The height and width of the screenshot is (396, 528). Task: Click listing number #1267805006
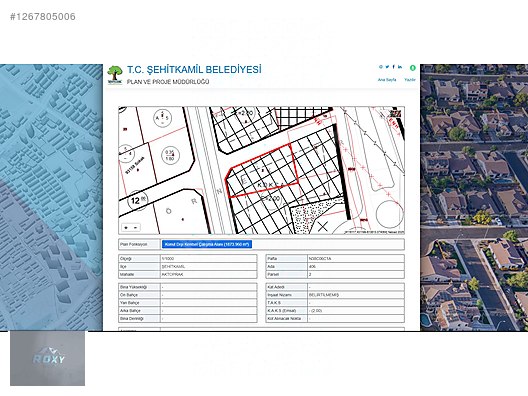(x=43, y=16)
